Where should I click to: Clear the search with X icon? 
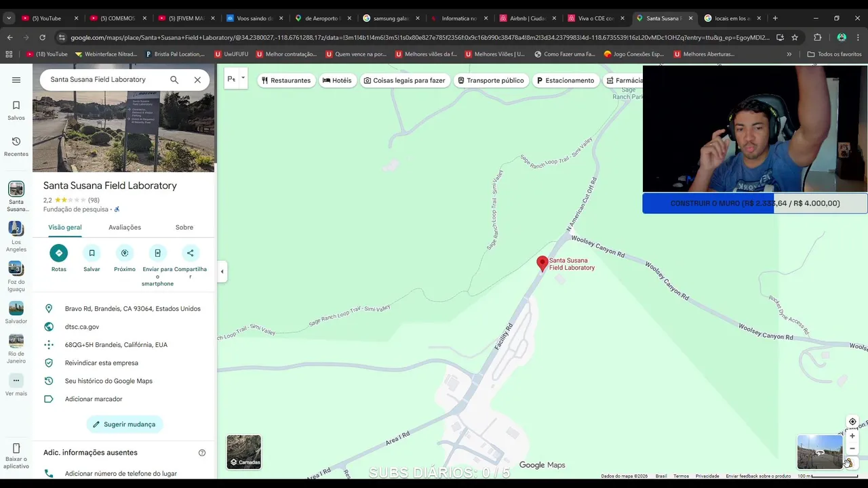click(197, 80)
